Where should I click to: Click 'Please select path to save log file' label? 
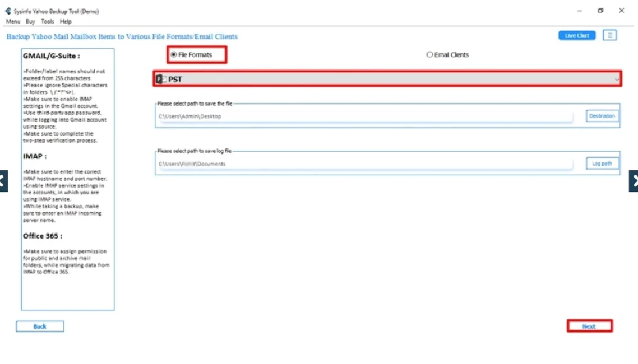194,151
